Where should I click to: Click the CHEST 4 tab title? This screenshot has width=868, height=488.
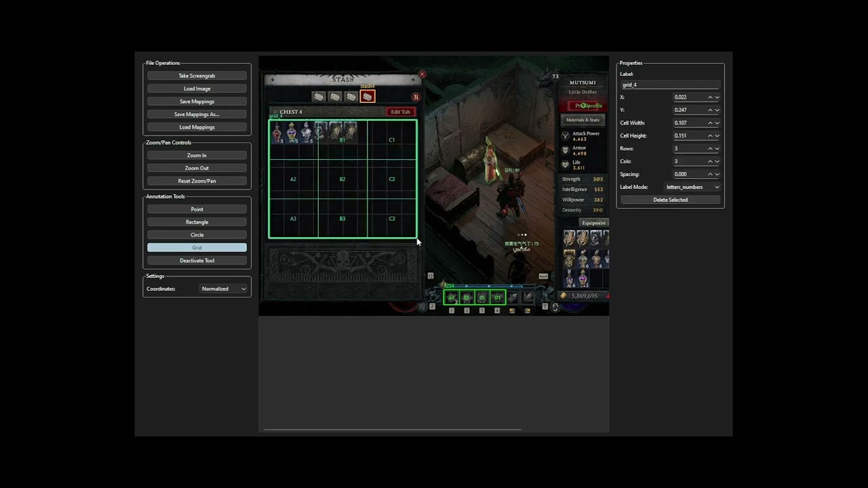point(291,112)
